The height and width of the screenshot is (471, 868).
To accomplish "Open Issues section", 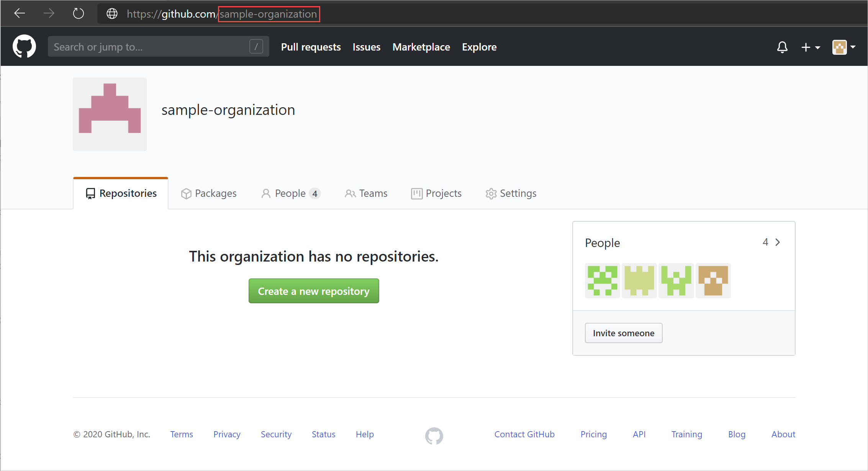I will (x=367, y=47).
